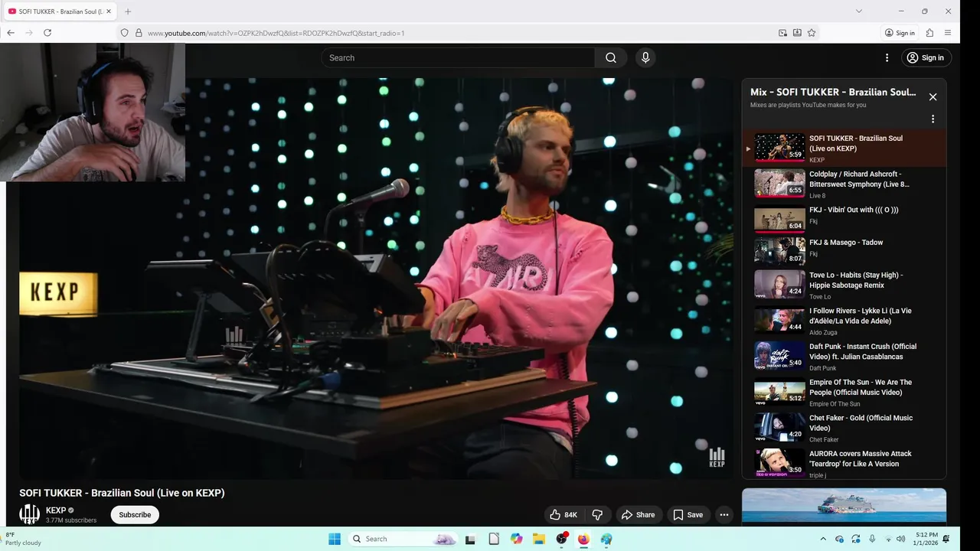Open a new Firefox tab
The width and height of the screenshot is (980, 551).
pyautogui.click(x=128, y=11)
